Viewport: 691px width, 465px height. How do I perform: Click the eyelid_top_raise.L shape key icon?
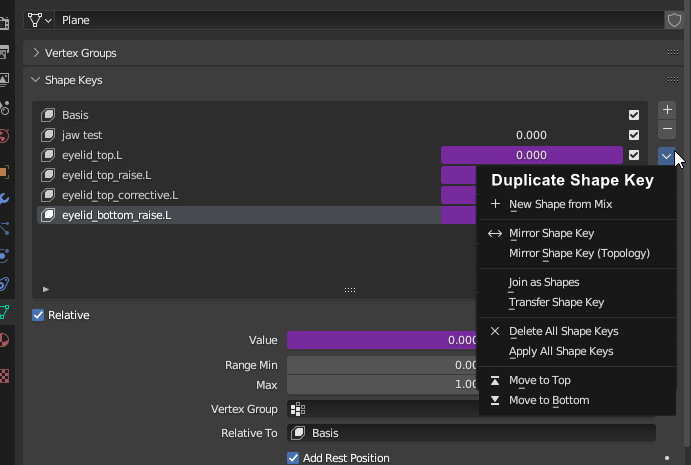[x=48, y=175]
